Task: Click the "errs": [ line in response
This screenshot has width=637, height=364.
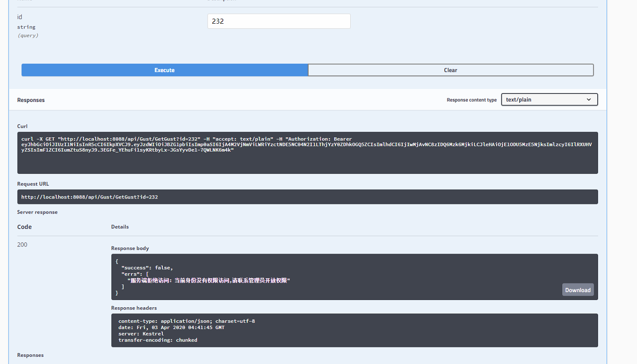Action: [135, 274]
